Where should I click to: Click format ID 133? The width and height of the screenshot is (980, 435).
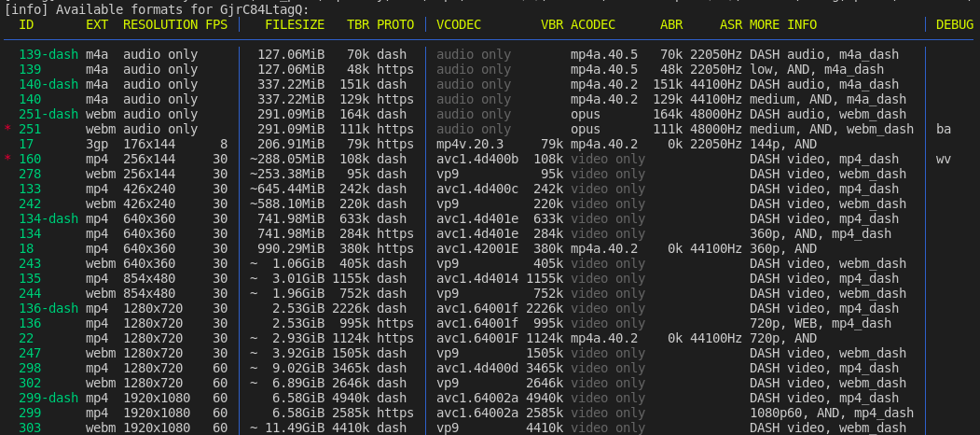pyautogui.click(x=30, y=189)
